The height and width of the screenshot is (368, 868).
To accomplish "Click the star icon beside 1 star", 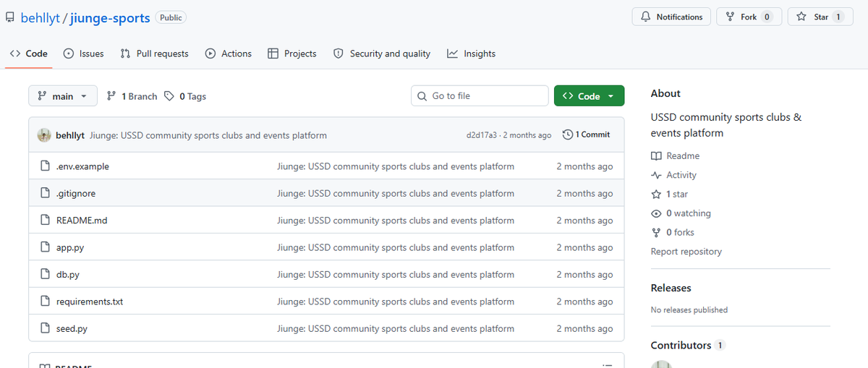I will pos(656,194).
